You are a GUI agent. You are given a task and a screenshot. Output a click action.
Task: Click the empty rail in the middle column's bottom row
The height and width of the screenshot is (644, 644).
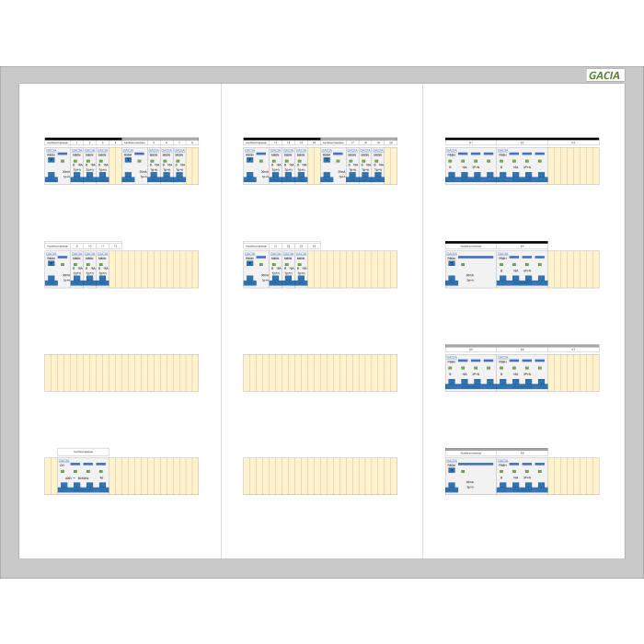click(x=320, y=476)
